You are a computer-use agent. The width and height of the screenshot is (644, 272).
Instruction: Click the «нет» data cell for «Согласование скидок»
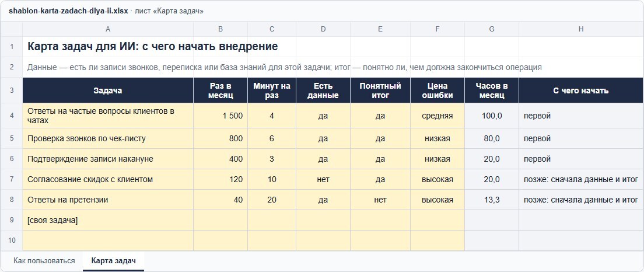[x=323, y=180]
